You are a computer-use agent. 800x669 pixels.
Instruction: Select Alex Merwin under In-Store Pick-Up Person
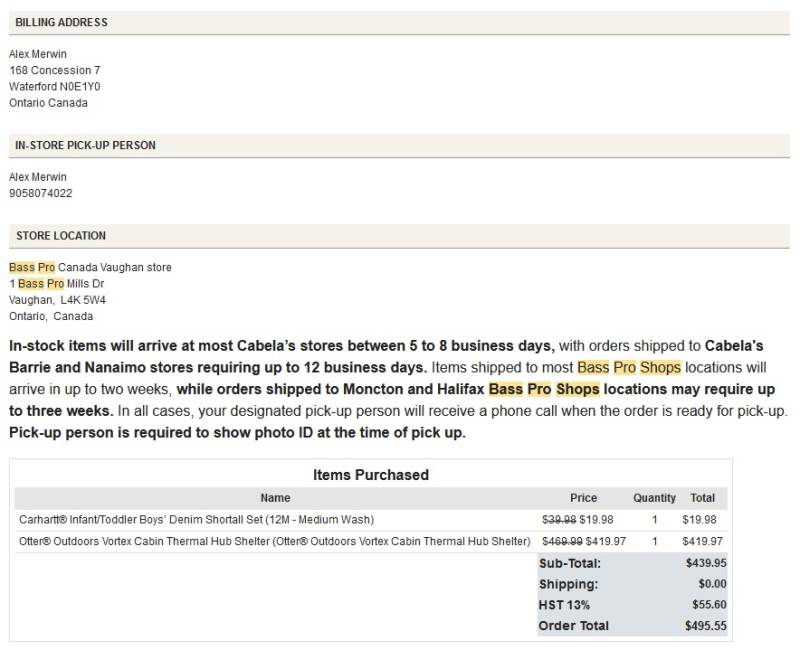pos(38,177)
